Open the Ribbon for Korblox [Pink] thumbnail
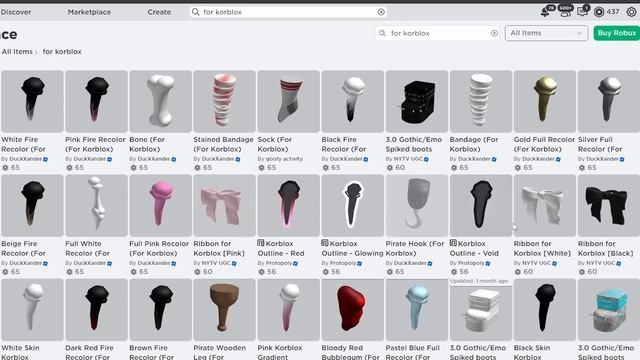 (224, 206)
